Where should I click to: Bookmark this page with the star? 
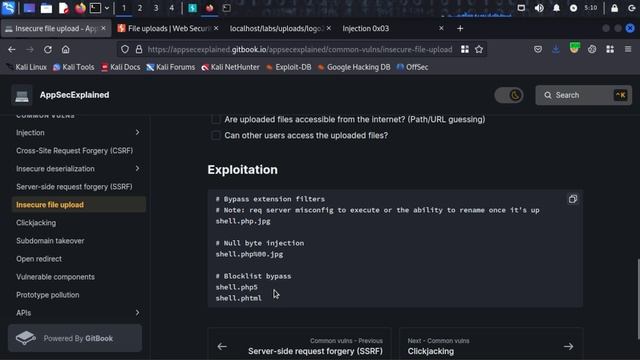point(479,49)
